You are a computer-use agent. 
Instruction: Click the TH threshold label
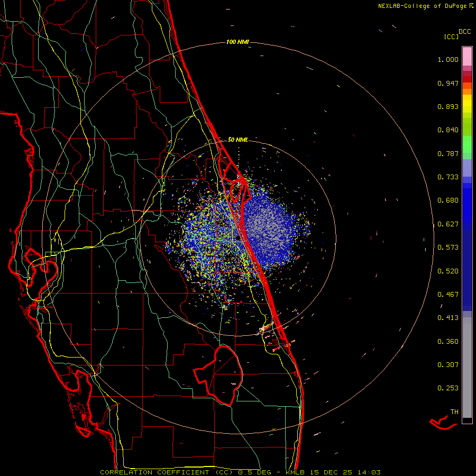click(454, 412)
